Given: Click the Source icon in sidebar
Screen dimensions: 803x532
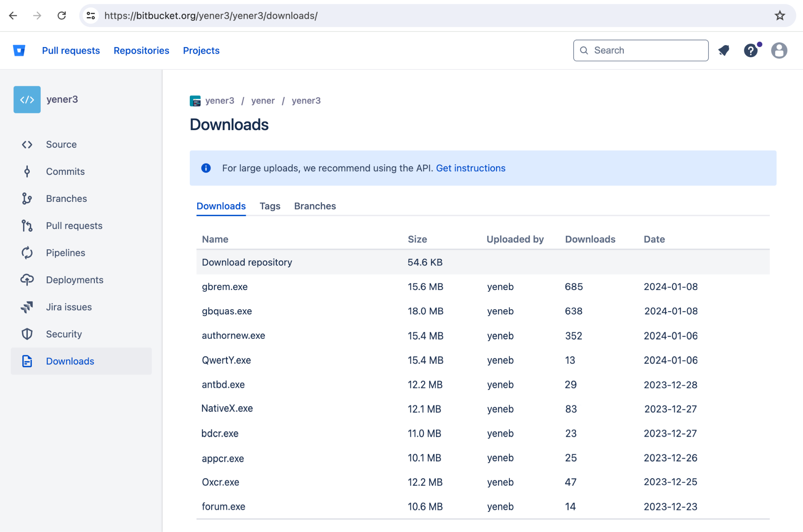Looking at the screenshot, I should (27, 144).
